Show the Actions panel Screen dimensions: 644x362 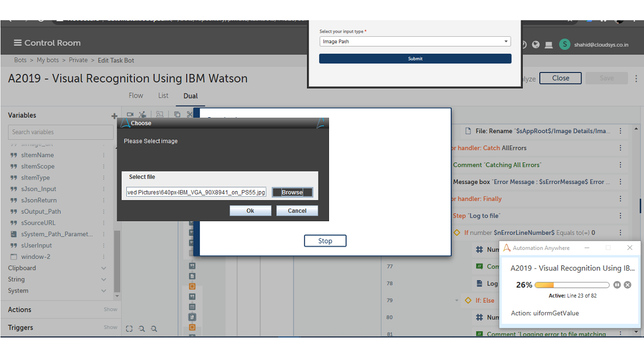coord(111,310)
